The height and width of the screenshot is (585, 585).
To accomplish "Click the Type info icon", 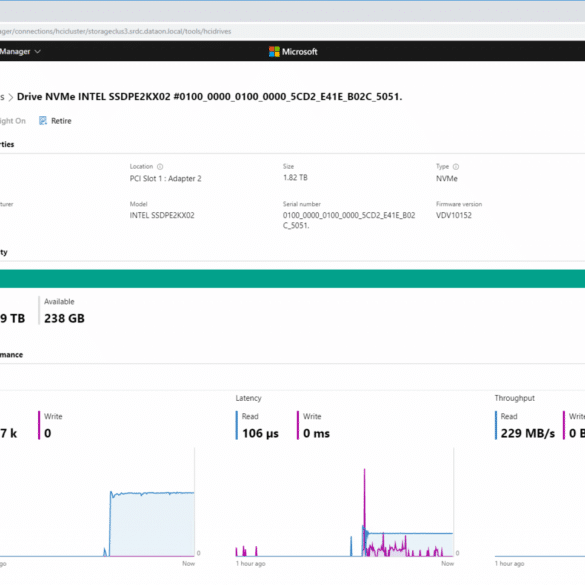I will 456,166.
